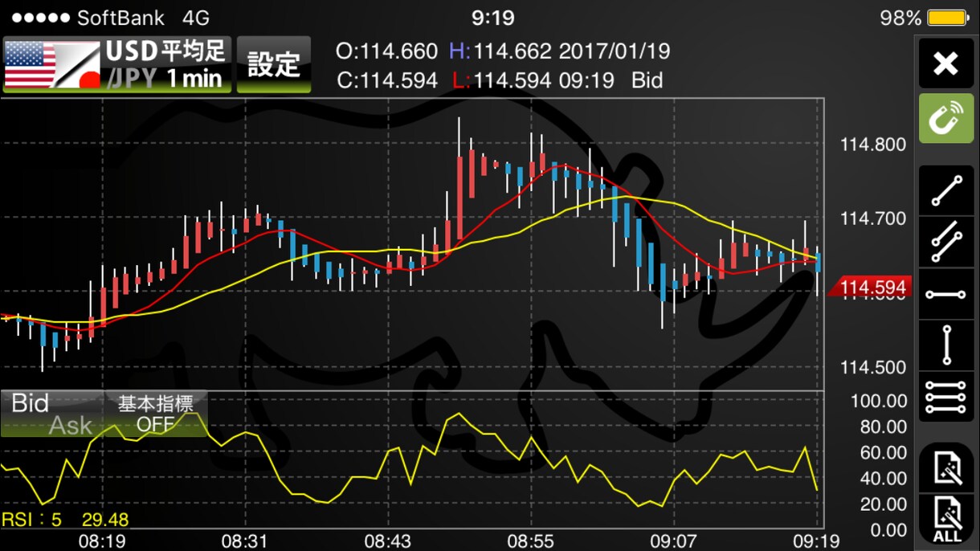
Task: Tap the 2017/01/19 date readout
Action: click(x=615, y=51)
